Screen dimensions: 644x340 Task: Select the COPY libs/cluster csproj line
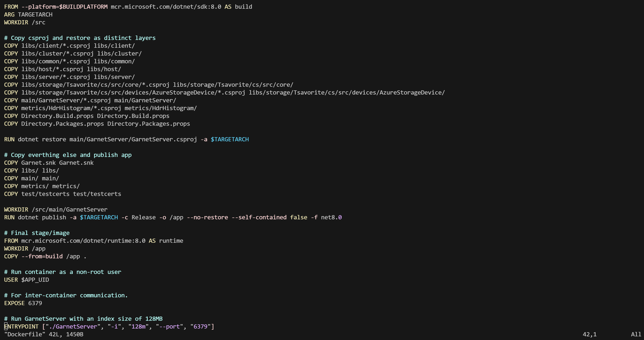point(73,53)
